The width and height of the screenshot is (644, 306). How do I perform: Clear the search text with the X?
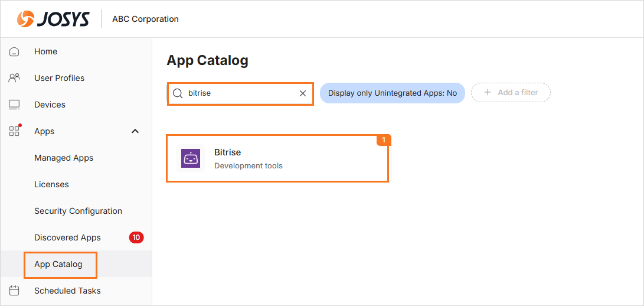coord(303,93)
